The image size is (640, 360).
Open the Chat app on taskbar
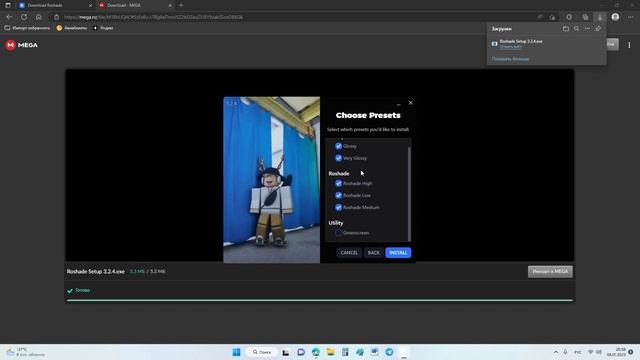click(x=301, y=352)
